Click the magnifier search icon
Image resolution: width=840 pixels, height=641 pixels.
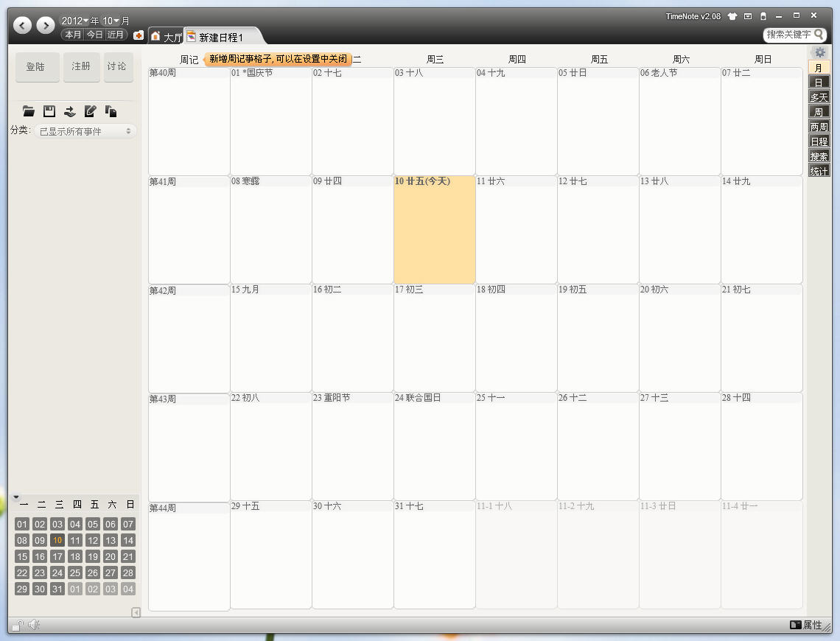[819, 35]
